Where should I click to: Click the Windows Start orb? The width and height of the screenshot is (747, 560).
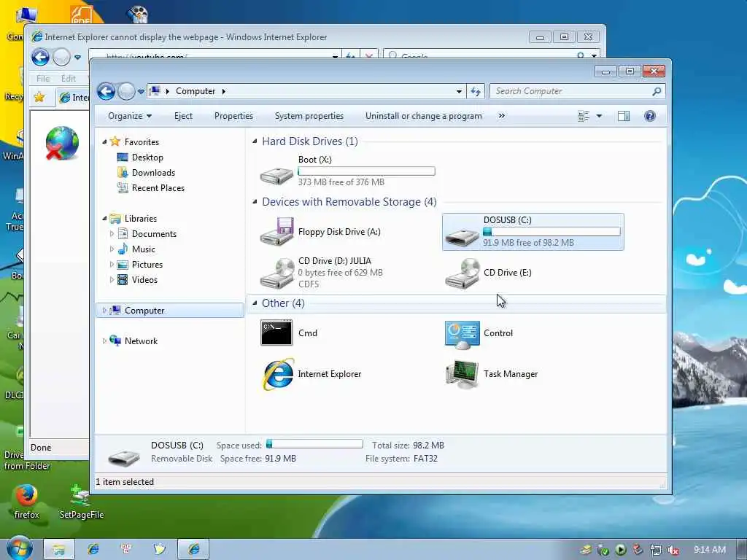click(19, 548)
